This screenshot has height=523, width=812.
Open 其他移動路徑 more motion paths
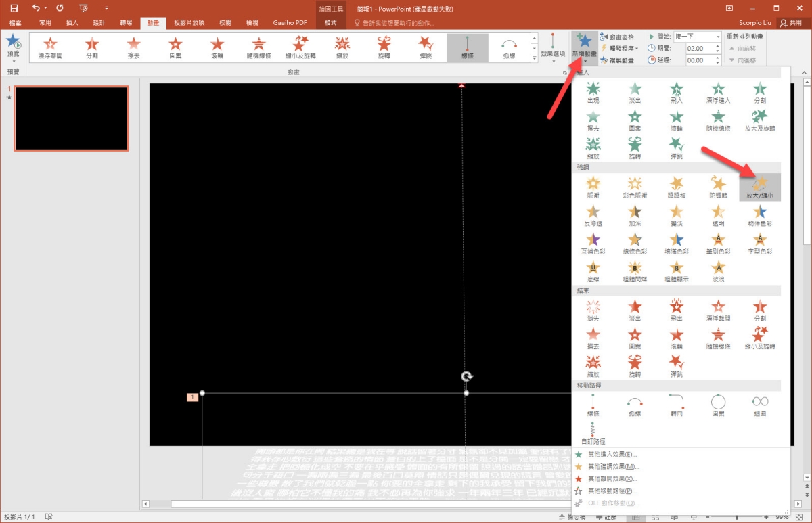coord(612,491)
